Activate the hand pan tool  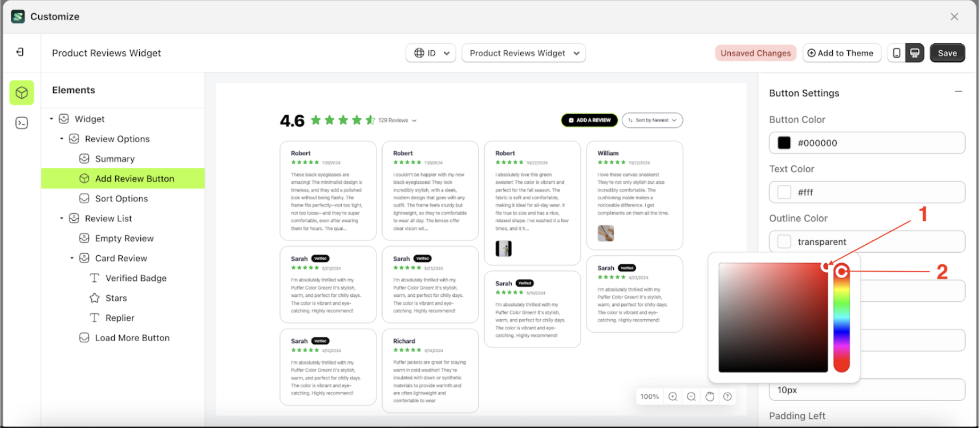pyautogui.click(x=710, y=397)
